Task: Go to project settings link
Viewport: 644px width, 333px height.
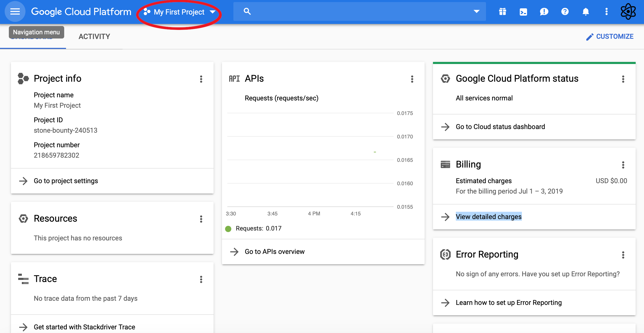Action: [66, 181]
